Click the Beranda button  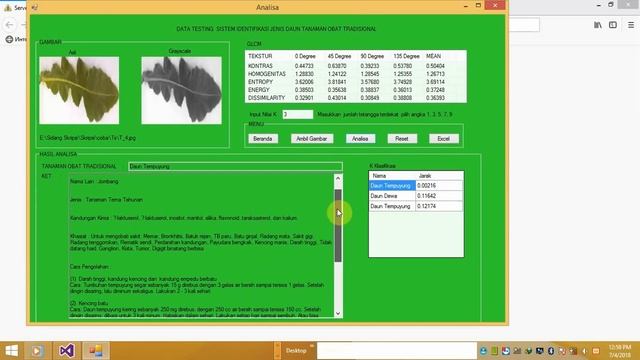click(262, 139)
